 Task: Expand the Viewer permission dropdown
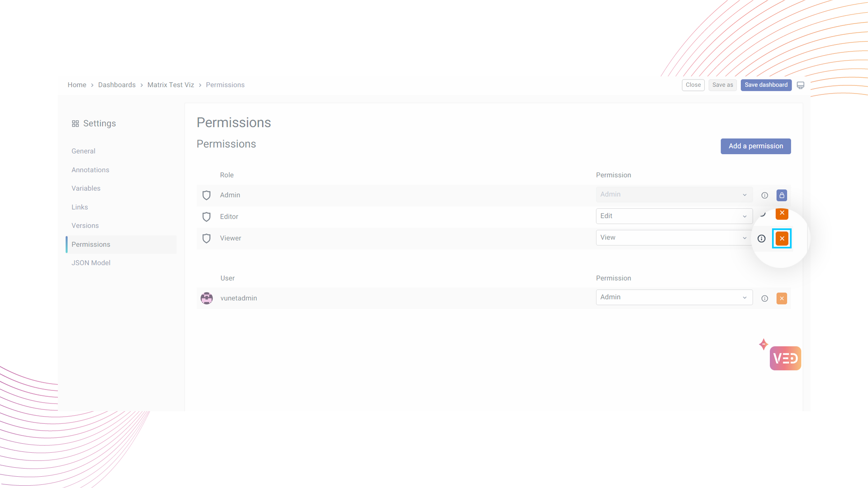coord(674,238)
